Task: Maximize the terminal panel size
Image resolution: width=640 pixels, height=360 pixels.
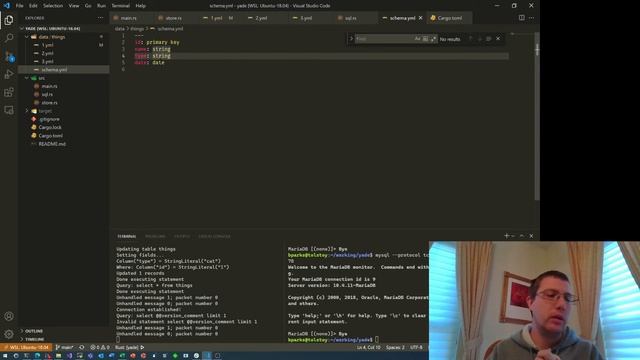Action: tap(522, 236)
